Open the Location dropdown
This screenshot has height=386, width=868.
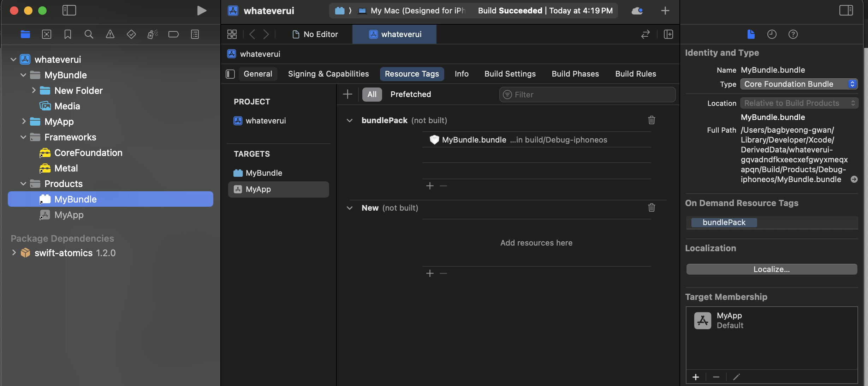(x=799, y=103)
